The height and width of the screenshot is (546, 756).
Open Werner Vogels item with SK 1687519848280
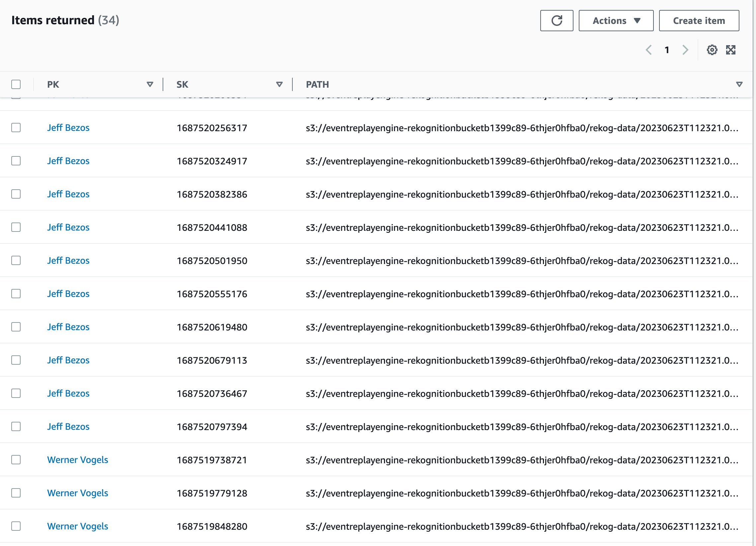(77, 526)
